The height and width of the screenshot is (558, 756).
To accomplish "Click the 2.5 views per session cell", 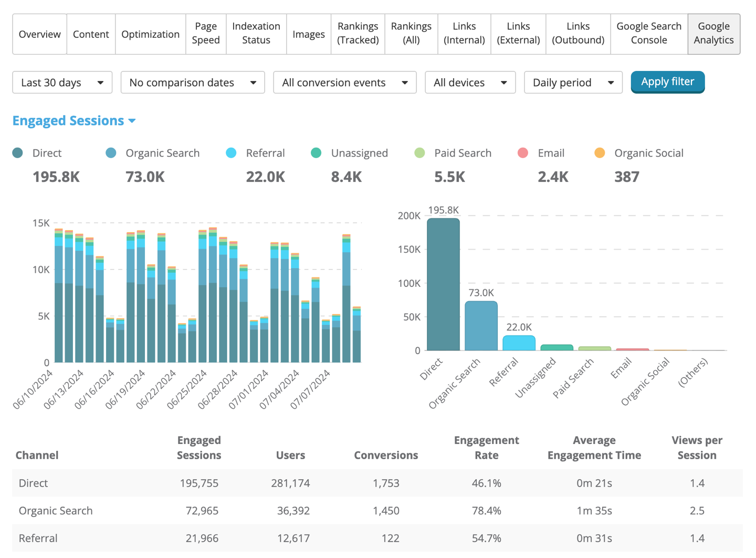I will 697,511.
